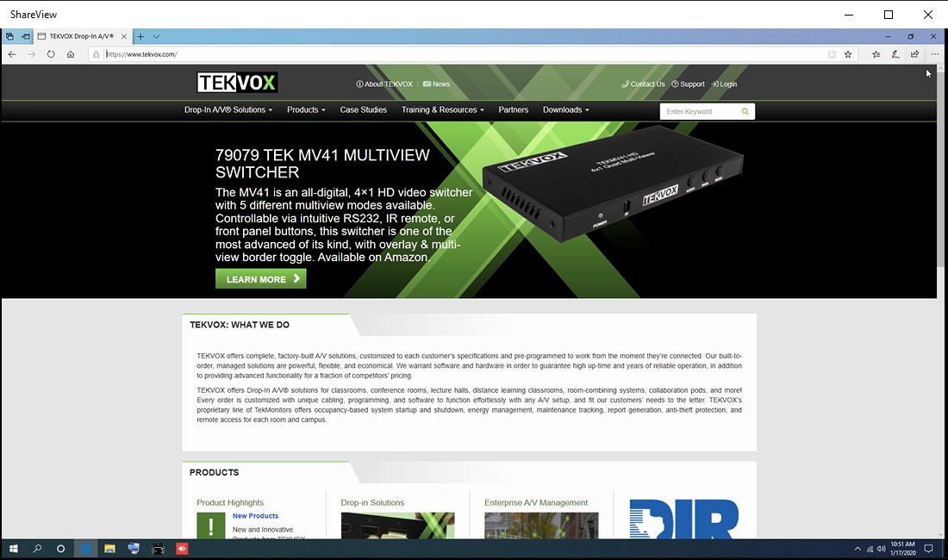Viewport: 948px width, 560px height.
Task: Expand the Products menu
Action: 306,110
